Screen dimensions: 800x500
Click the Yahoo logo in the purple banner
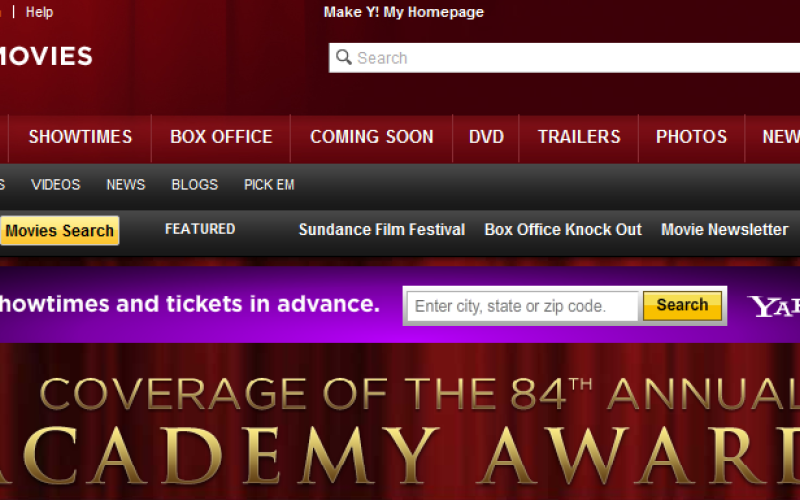(774, 306)
